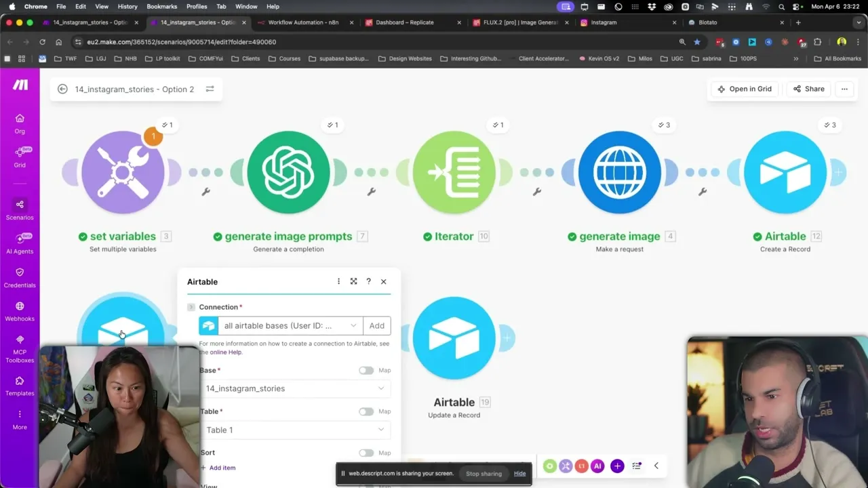The width and height of the screenshot is (868, 488).
Task: Click the green flow control favorites icon
Action: point(549,466)
